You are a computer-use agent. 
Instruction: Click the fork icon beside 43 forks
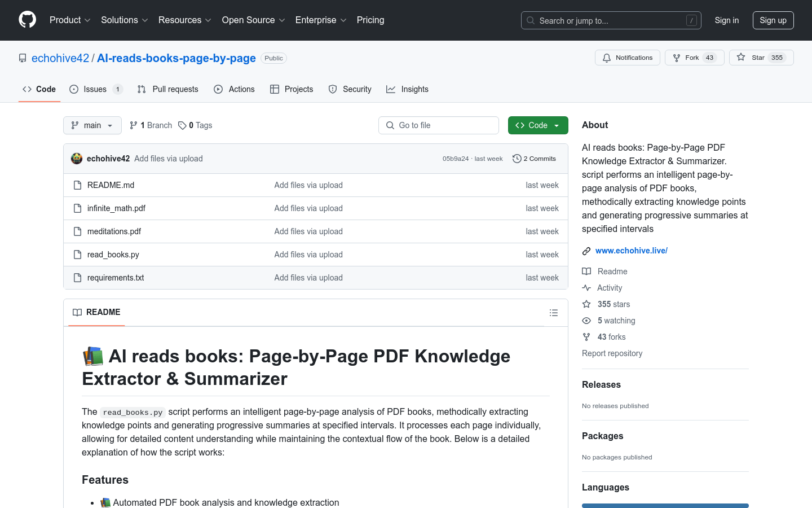(x=586, y=337)
